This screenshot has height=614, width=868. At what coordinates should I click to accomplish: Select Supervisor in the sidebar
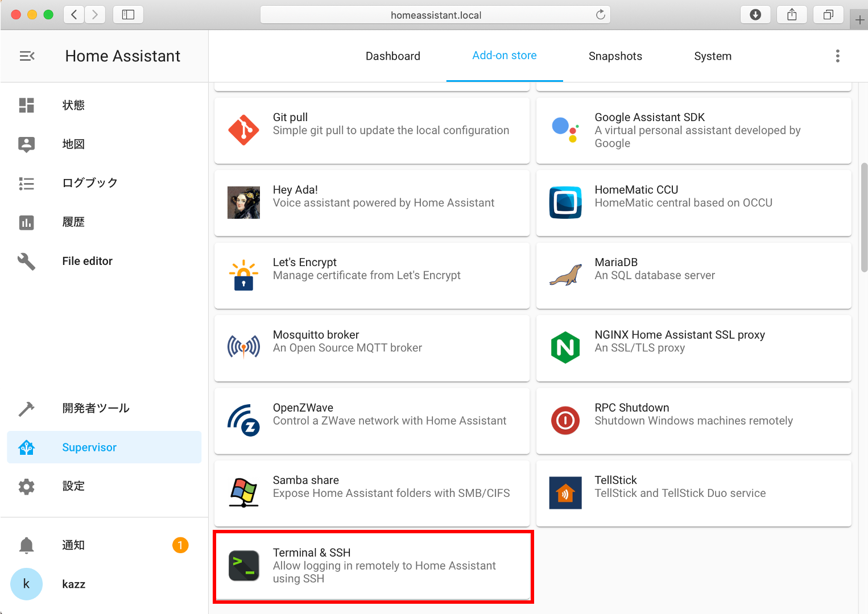point(104,447)
